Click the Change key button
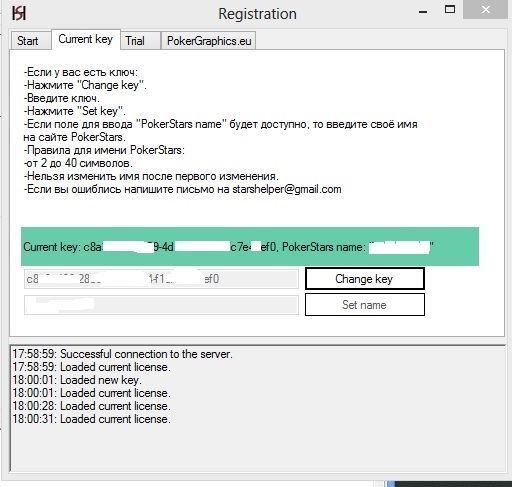The width and height of the screenshot is (512, 487). coord(365,279)
